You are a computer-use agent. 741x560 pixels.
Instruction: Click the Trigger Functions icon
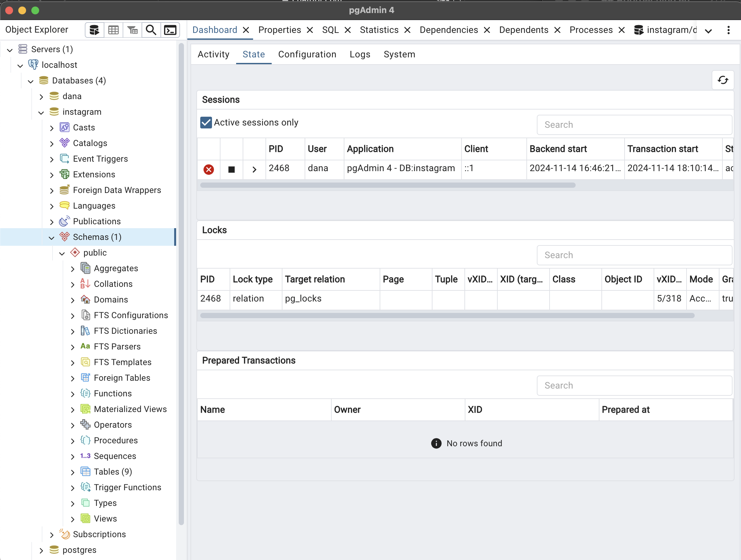(85, 487)
